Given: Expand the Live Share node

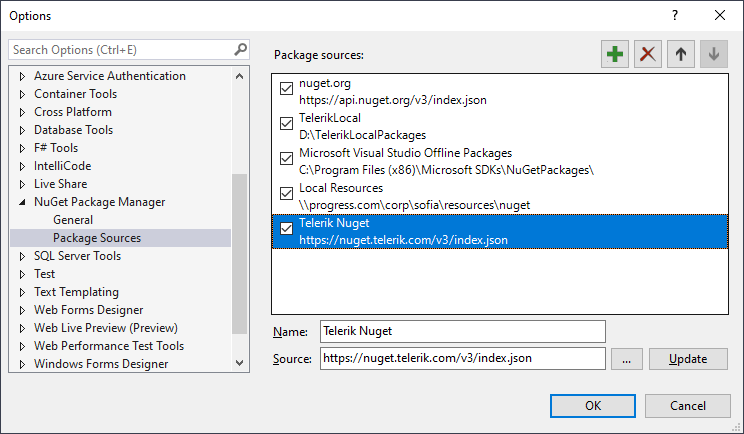Looking at the screenshot, I should [22, 185].
